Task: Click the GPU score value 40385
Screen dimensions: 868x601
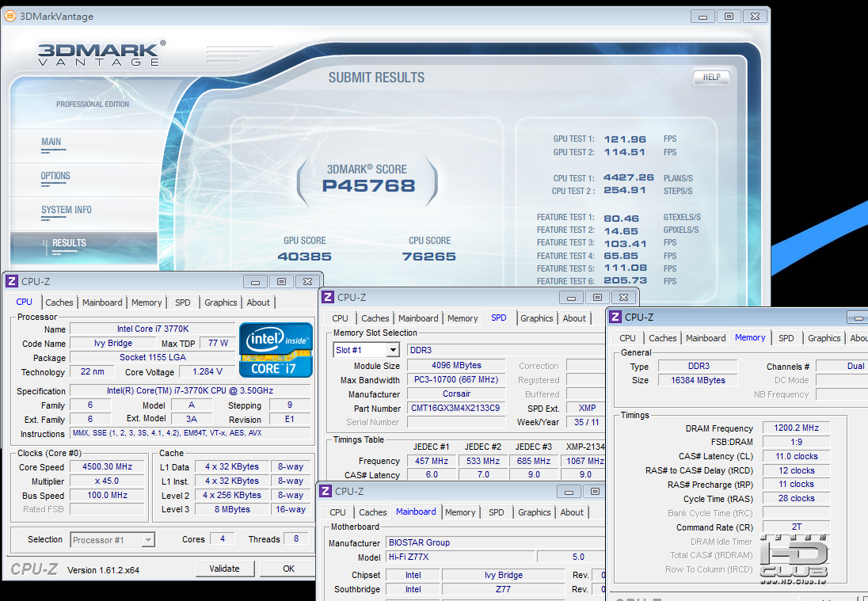Action: coord(304,257)
